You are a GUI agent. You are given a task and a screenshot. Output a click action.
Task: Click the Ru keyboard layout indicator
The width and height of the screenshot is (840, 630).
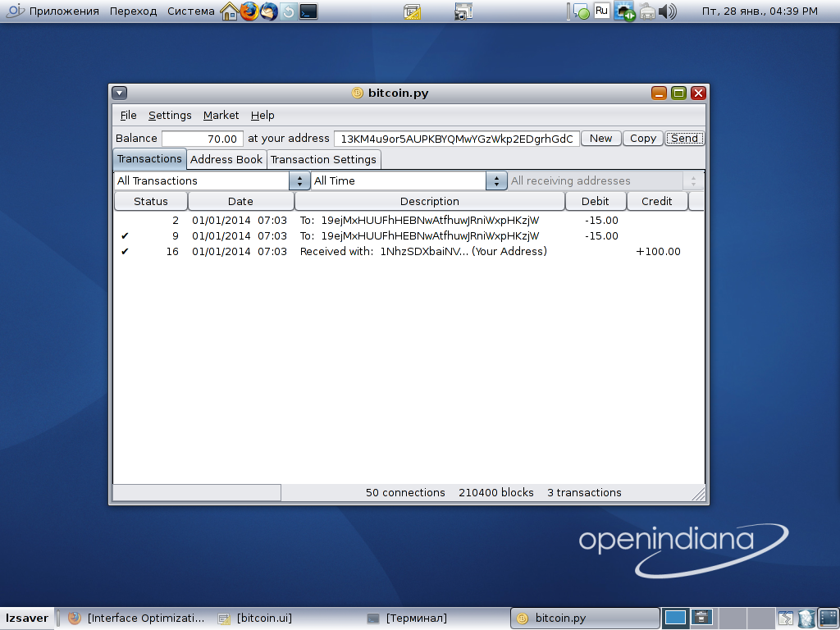click(x=602, y=11)
